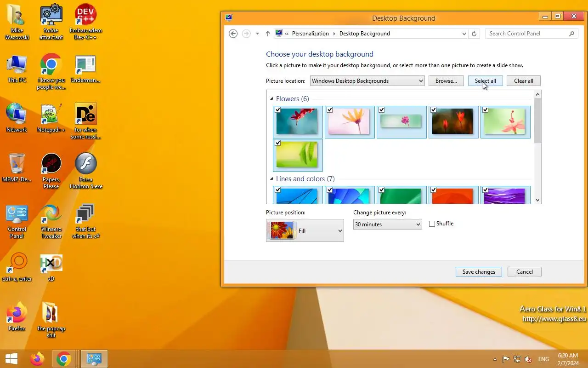Open Forza Horizon 5.exe flash icon

[85, 171]
